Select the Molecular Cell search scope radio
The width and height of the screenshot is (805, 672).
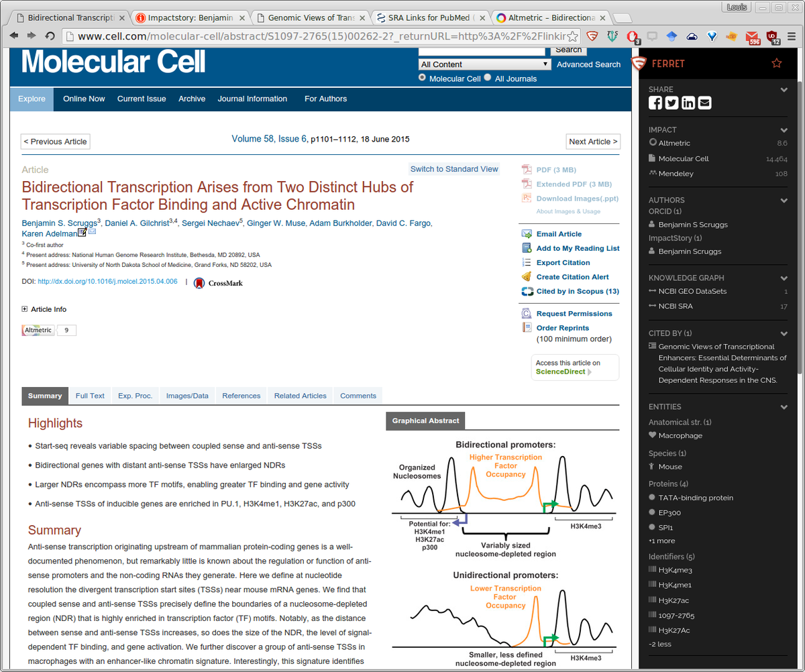click(x=423, y=78)
